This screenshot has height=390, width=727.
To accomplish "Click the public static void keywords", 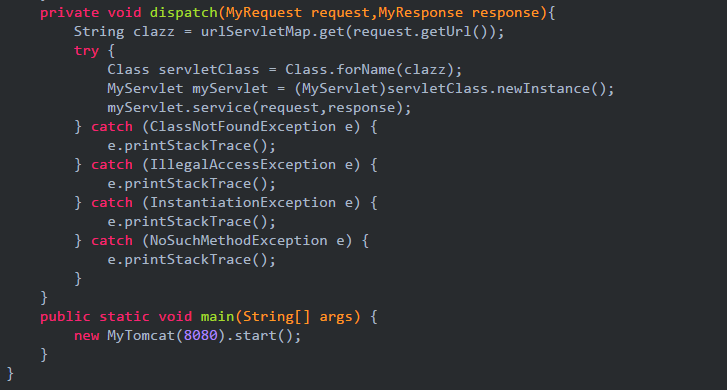I will coord(116,317).
